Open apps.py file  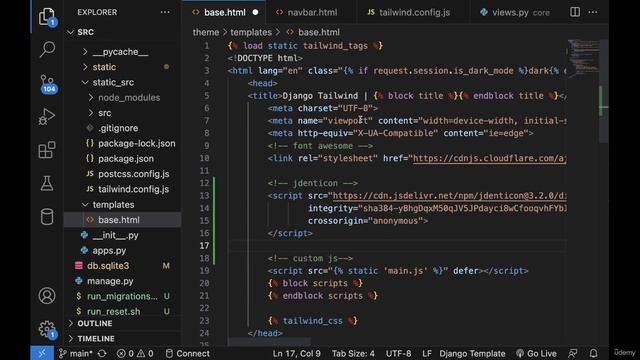click(x=109, y=251)
